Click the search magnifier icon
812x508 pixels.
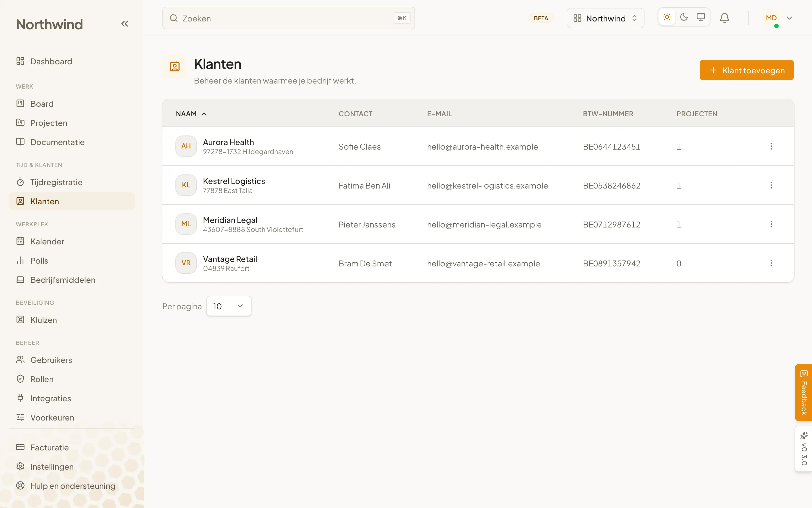[173, 18]
